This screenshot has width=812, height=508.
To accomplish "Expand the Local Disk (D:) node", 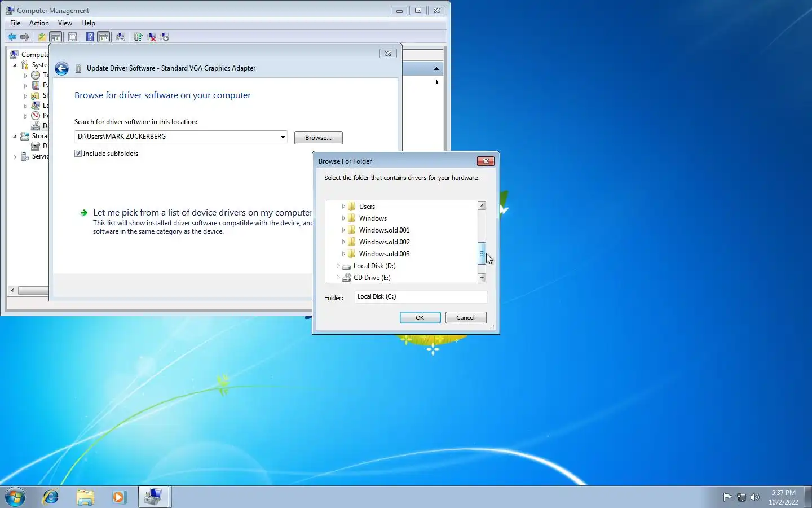I will pyautogui.click(x=338, y=266).
